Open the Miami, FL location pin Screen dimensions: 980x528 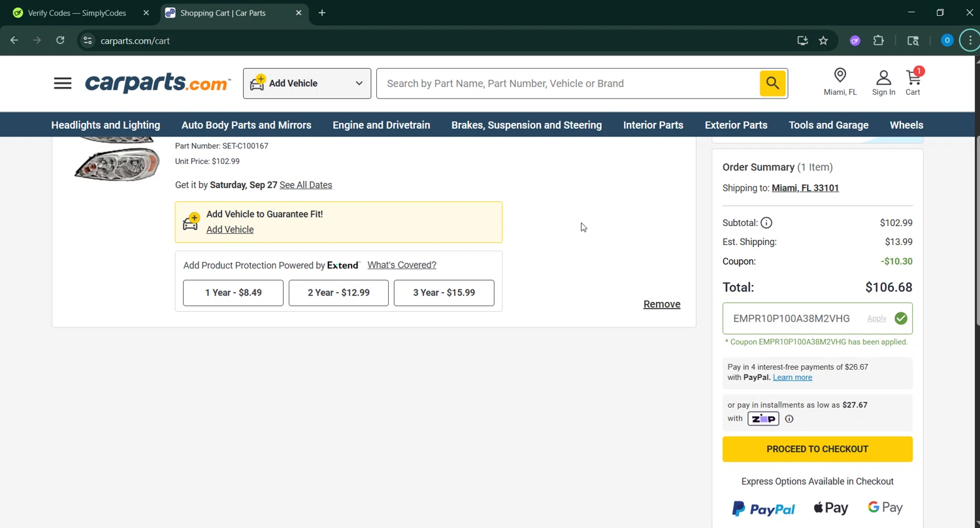click(840, 82)
